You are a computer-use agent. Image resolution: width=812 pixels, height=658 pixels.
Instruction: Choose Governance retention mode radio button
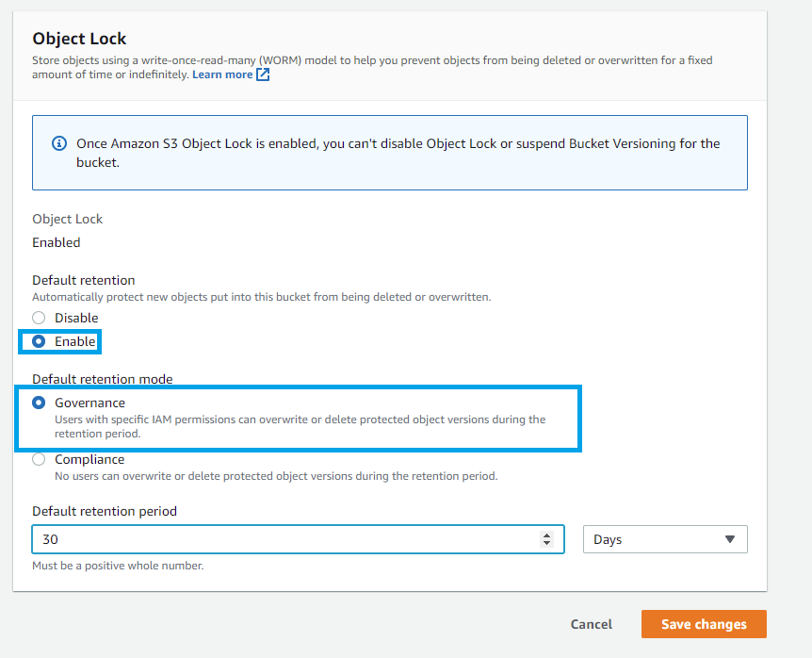click(x=39, y=403)
